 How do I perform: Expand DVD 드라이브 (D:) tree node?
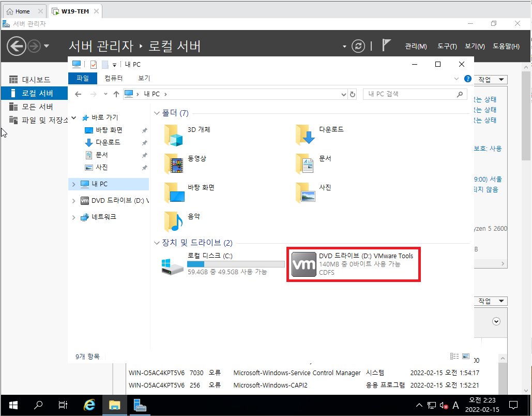pos(73,201)
